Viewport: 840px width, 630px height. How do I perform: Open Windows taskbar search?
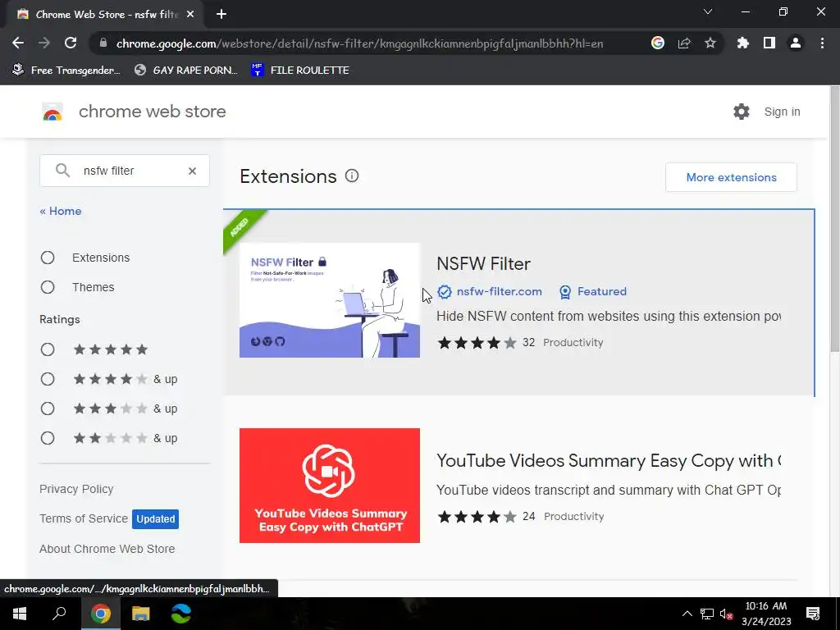(x=59, y=614)
